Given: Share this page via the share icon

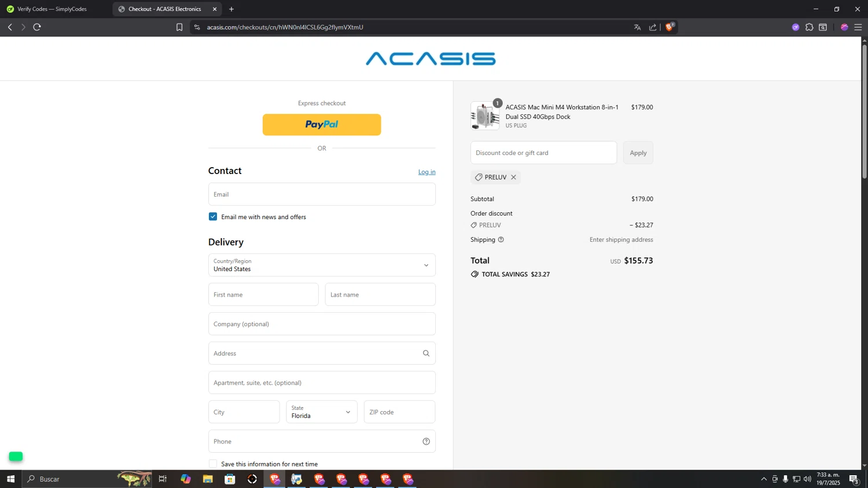Looking at the screenshot, I should coord(653,27).
